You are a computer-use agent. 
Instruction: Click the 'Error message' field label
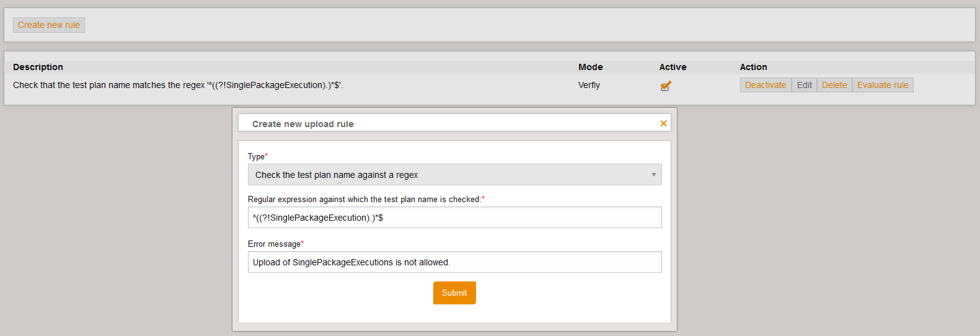point(276,244)
